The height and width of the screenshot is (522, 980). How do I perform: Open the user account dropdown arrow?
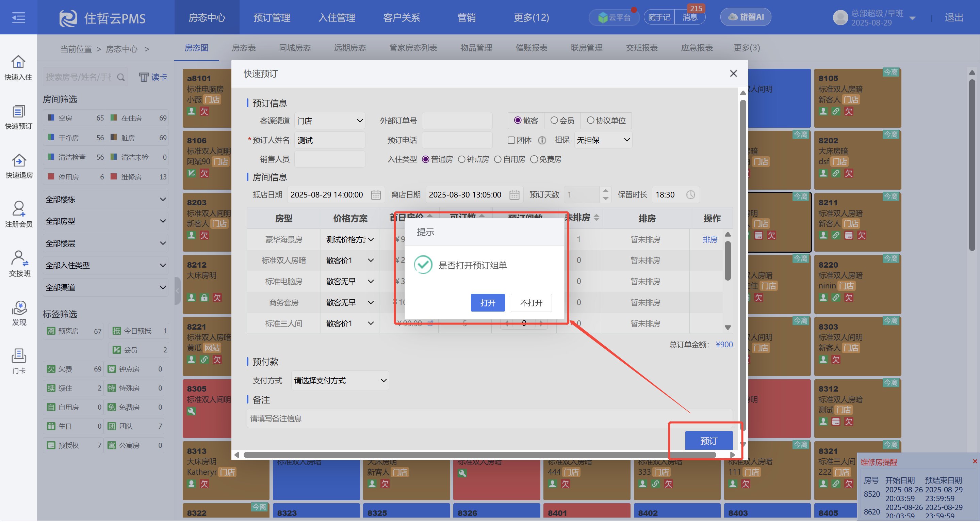click(912, 18)
